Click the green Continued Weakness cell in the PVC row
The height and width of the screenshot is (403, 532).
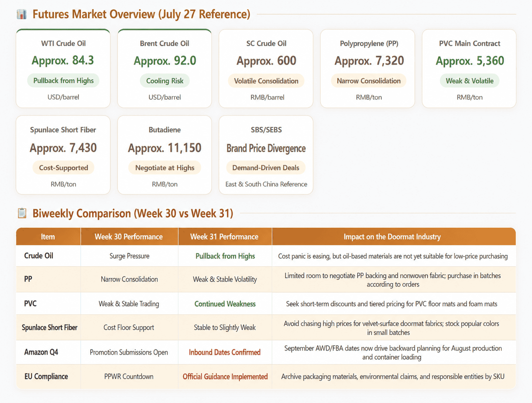(x=225, y=304)
